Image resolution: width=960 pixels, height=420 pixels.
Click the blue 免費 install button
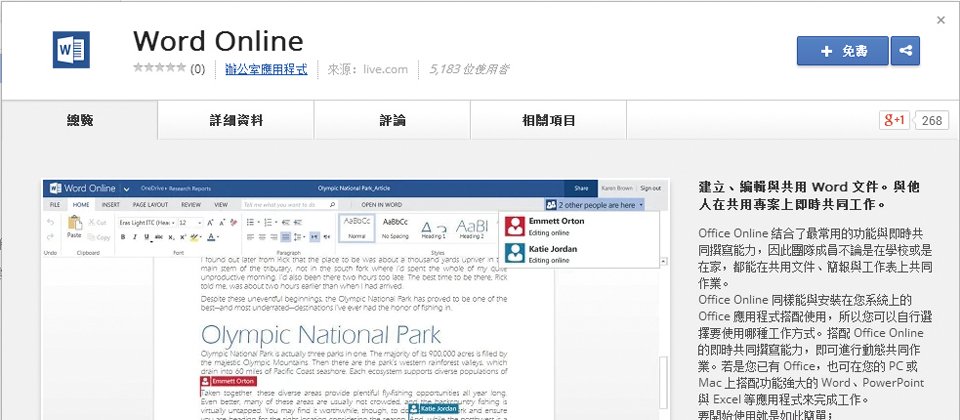point(842,51)
